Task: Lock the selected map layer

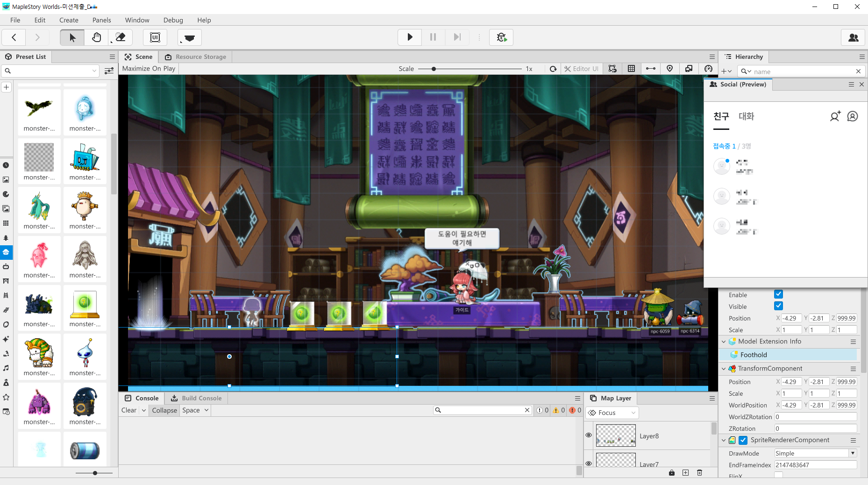Action: tap(672, 472)
